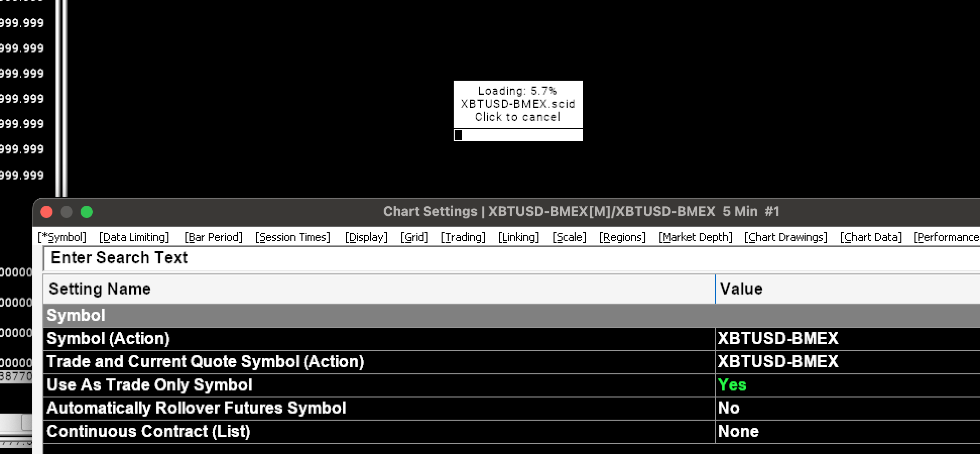
Task: Open the [*Symbol] settings tab
Action: click(x=62, y=237)
